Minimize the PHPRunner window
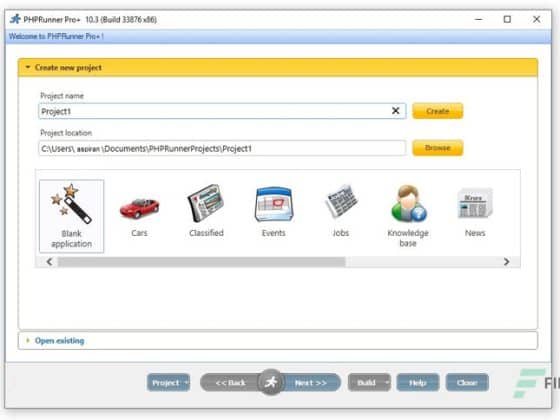 [x=479, y=19]
